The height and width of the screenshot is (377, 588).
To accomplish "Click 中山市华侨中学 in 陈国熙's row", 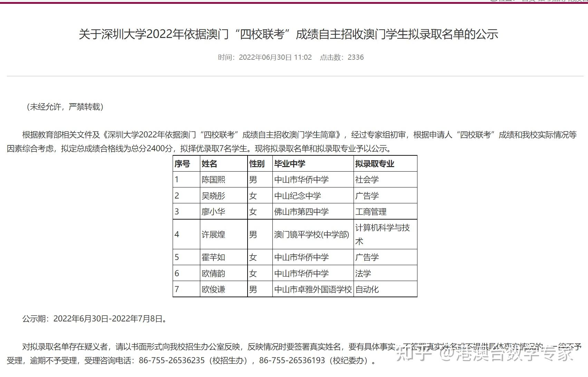I will 313,180.
